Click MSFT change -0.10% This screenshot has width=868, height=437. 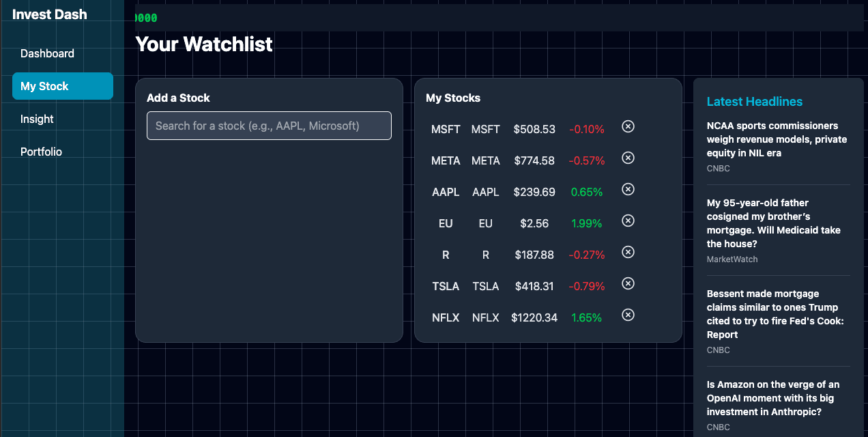(x=587, y=129)
